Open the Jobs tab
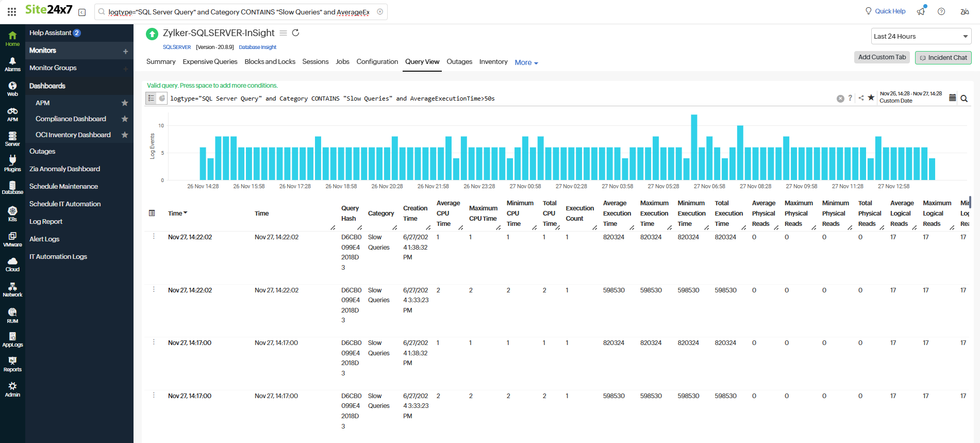 (342, 61)
